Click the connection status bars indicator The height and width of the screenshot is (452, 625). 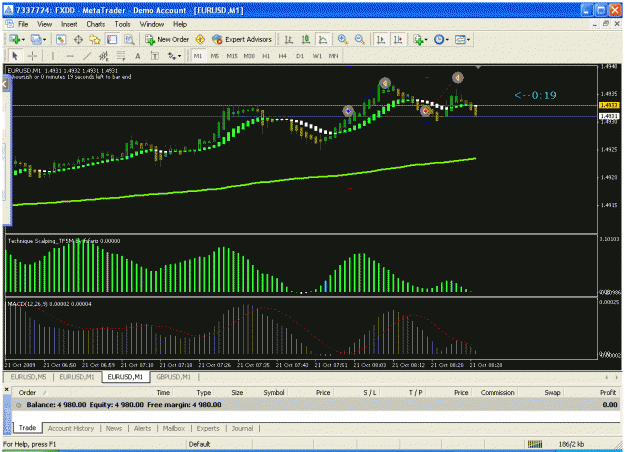click(x=535, y=444)
